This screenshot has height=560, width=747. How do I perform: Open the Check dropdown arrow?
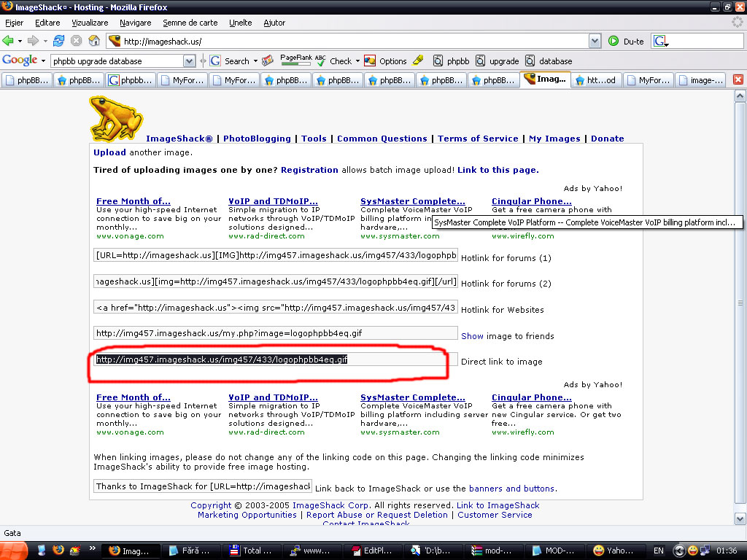357,61
